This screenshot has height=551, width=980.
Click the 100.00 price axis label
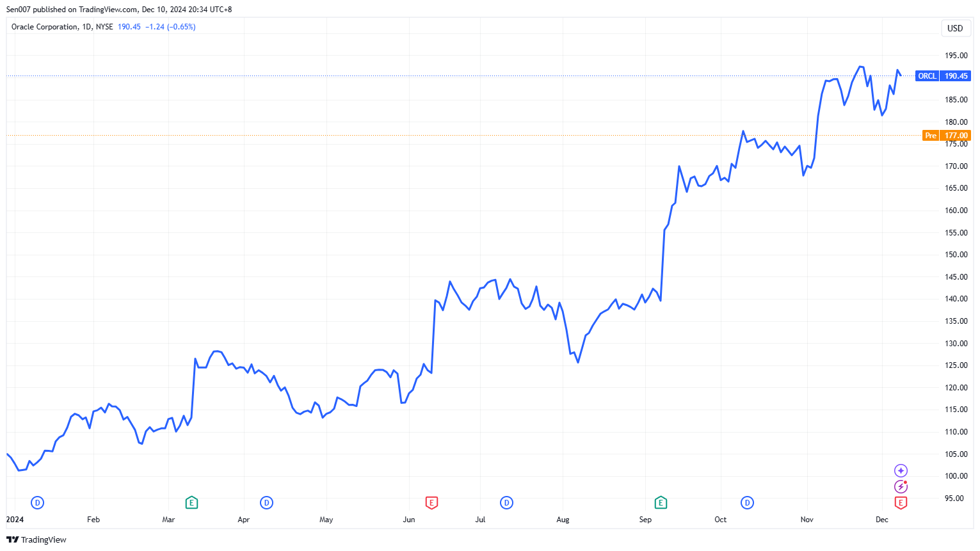(956, 476)
